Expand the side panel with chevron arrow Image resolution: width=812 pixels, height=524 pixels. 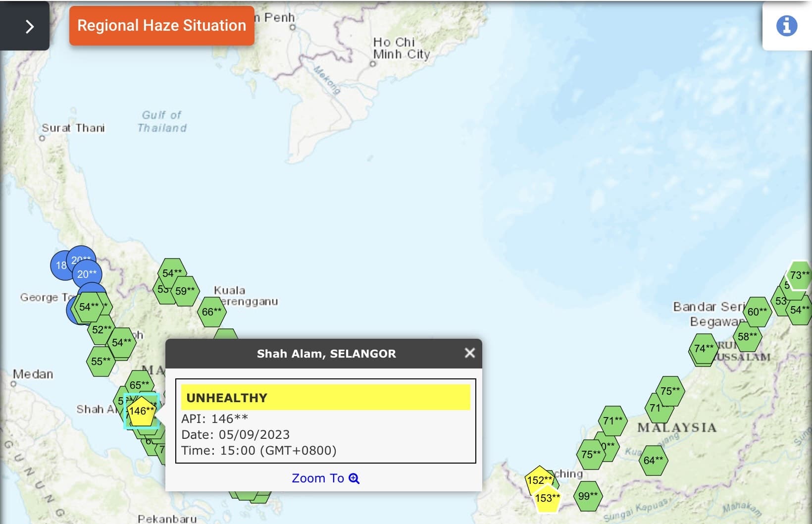click(25, 26)
